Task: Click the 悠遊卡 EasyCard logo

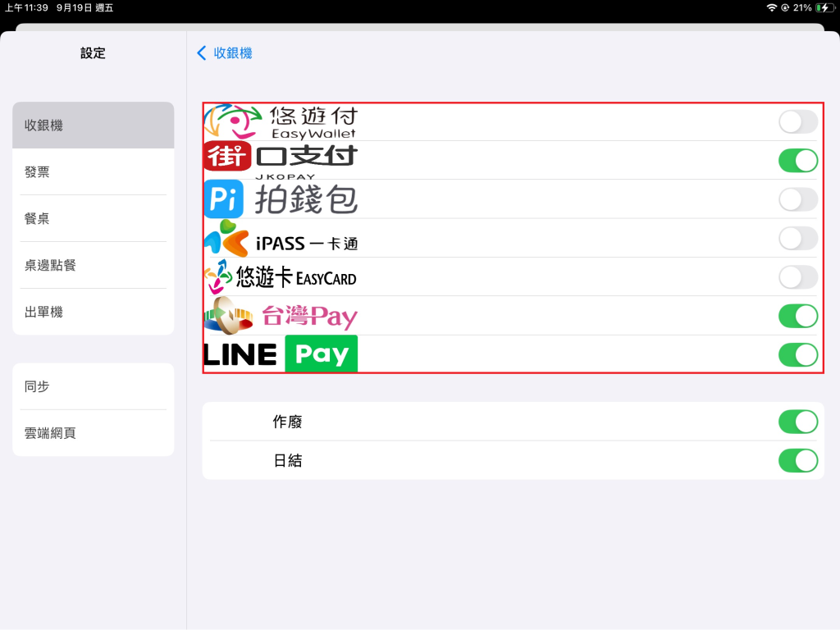Action: click(x=281, y=277)
